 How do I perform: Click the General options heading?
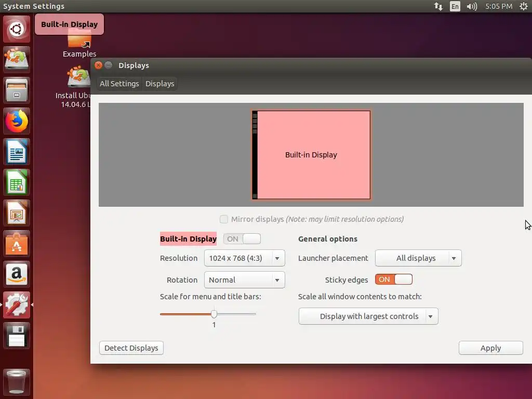(328, 239)
